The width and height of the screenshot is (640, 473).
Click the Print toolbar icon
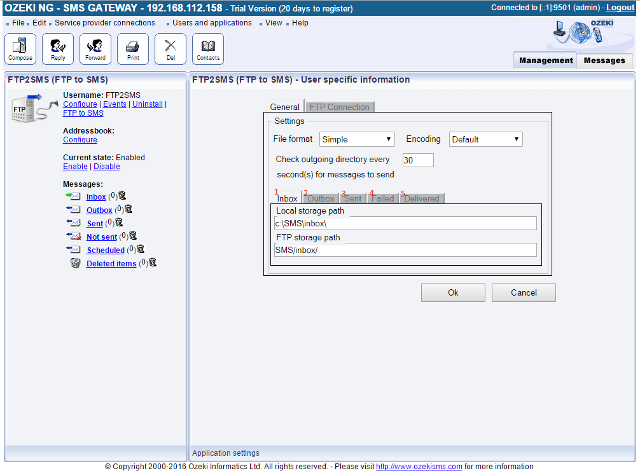pos(133,49)
